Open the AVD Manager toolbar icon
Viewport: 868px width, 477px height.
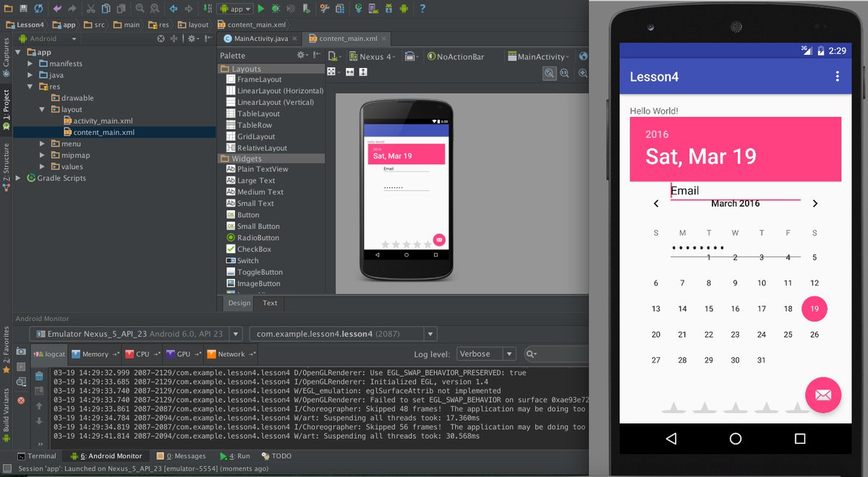pos(373,9)
